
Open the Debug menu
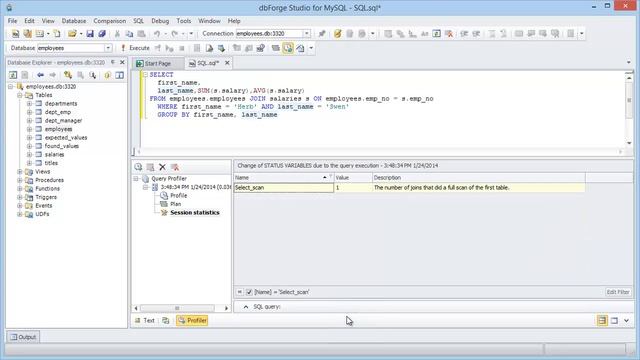point(160,21)
